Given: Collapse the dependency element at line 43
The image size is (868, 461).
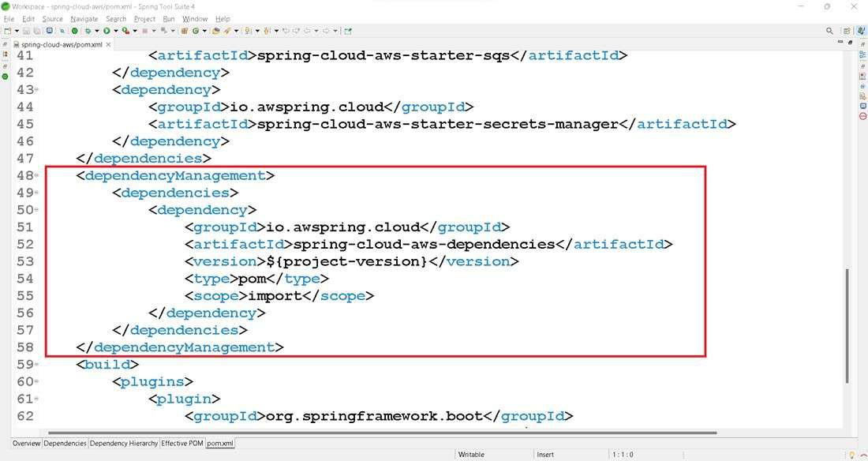Looking at the screenshot, I should point(36,89).
